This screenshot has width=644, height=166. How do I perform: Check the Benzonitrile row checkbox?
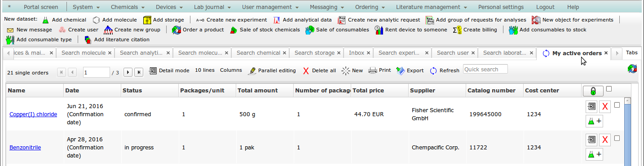pos(617,138)
